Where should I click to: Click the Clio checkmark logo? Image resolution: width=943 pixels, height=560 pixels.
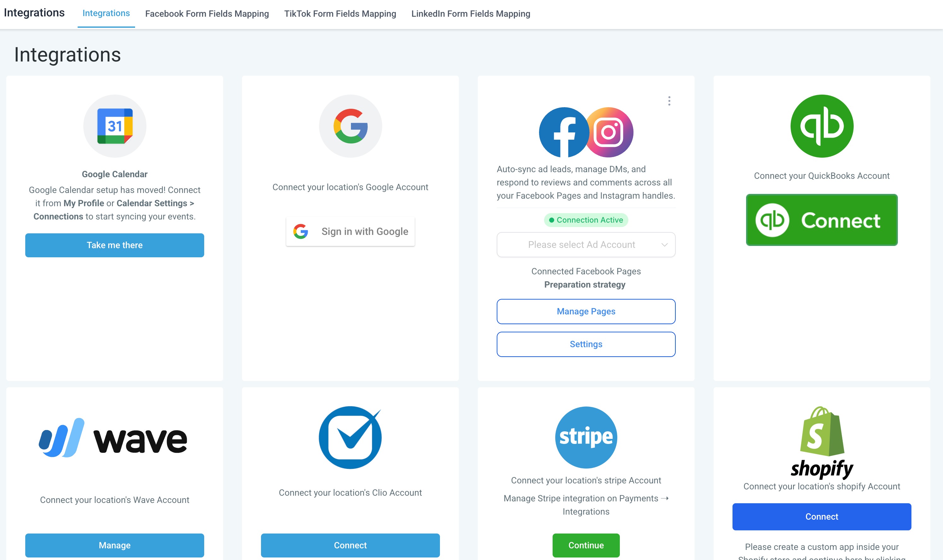click(x=350, y=437)
